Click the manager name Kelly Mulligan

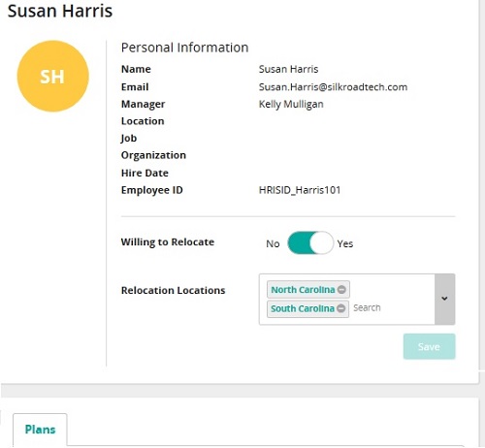pos(291,104)
